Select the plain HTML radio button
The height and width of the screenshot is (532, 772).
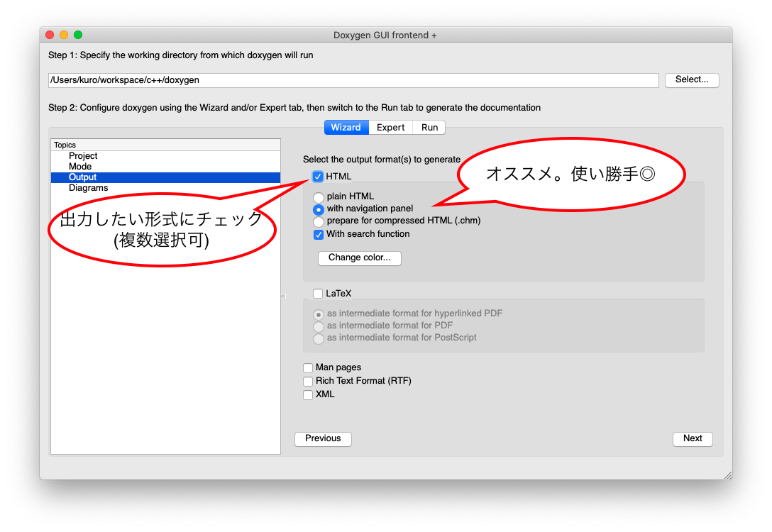[319, 197]
